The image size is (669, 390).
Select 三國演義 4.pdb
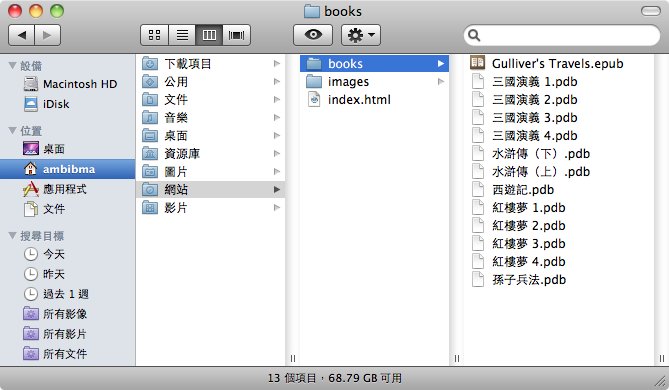[x=558, y=136]
